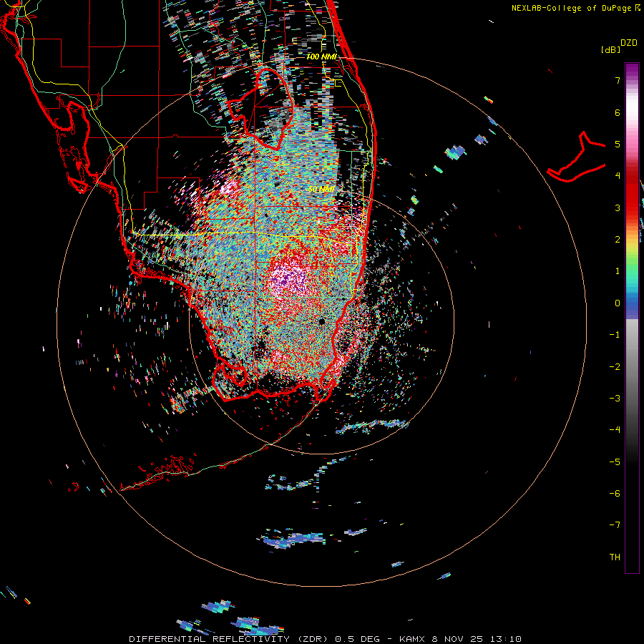Image resolution: width=644 pixels, height=644 pixels.
Task: Click the -4 value on color scale
Action: pyautogui.click(x=615, y=430)
